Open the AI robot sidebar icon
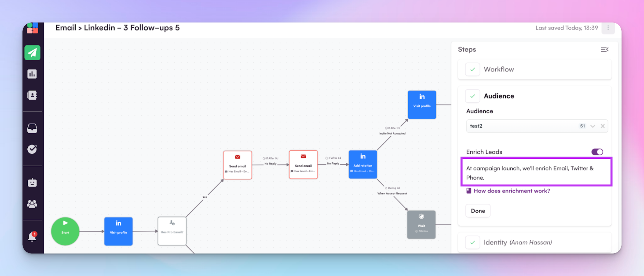This screenshot has height=276, width=644. (32, 183)
